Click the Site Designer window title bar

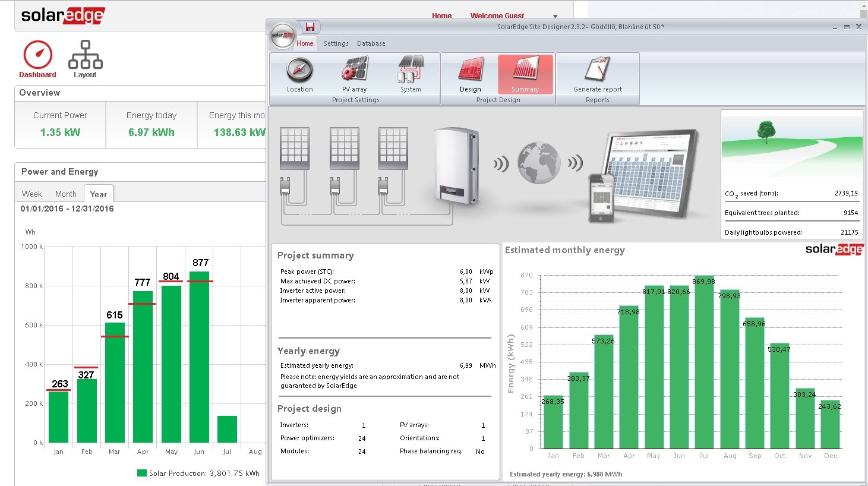click(x=580, y=27)
